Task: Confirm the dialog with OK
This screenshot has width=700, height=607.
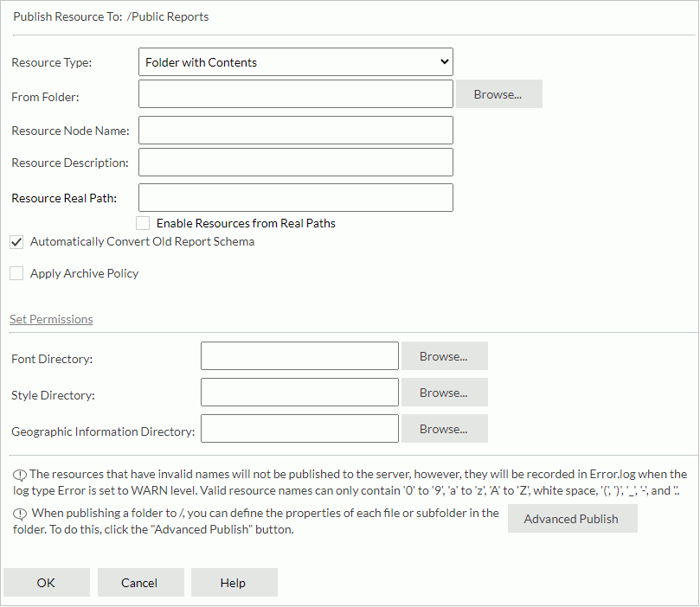Action: [46, 582]
